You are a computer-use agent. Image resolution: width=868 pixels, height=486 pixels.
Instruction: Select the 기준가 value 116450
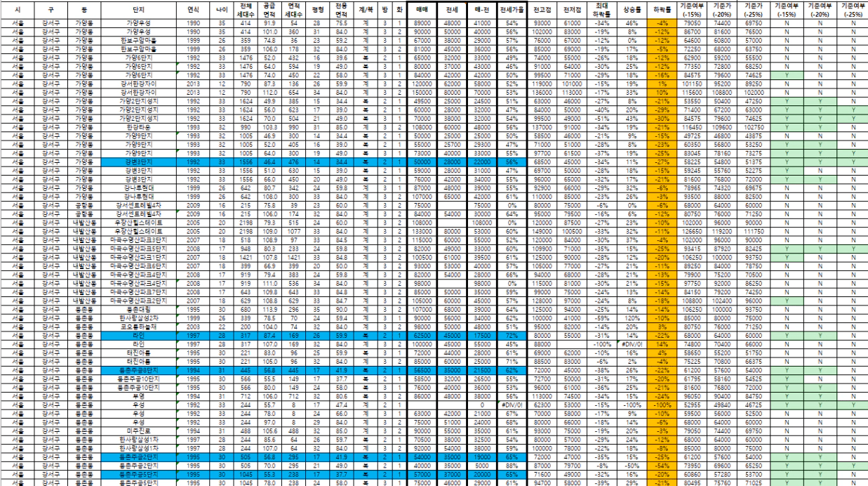click(x=694, y=129)
